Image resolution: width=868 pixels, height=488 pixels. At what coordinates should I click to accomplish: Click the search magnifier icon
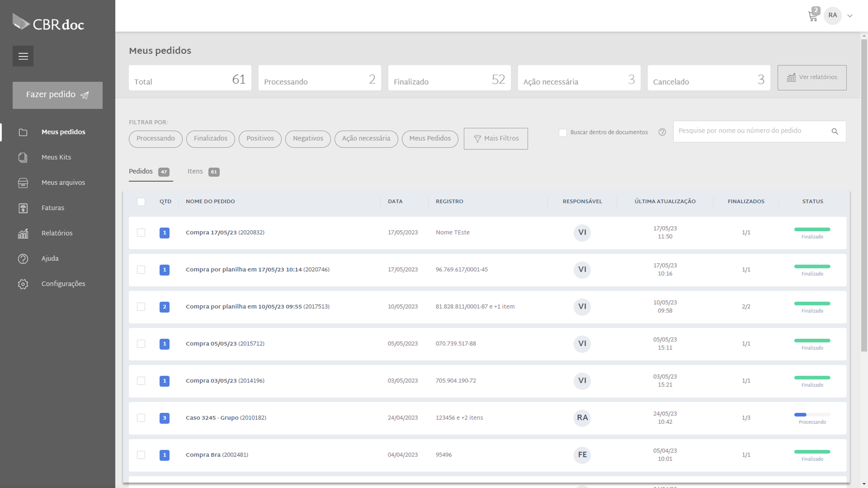click(x=835, y=131)
